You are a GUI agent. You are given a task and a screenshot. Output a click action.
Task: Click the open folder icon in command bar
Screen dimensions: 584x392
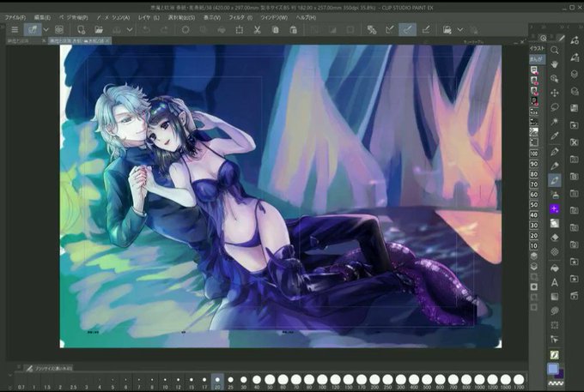tap(98, 30)
